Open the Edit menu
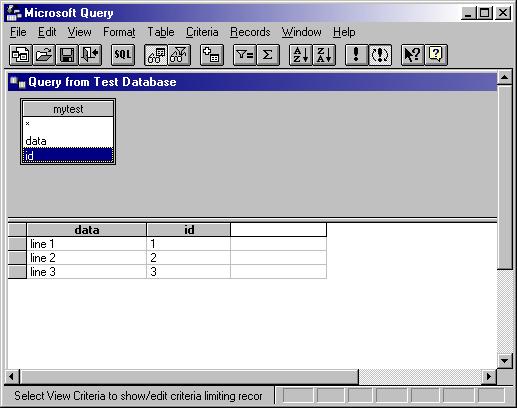This screenshot has height=408, width=517. 47,32
